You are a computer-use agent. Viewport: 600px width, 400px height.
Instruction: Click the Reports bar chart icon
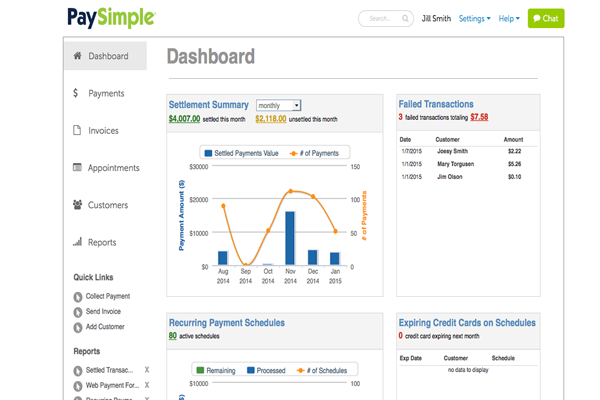pyautogui.click(x=77, y=242)
